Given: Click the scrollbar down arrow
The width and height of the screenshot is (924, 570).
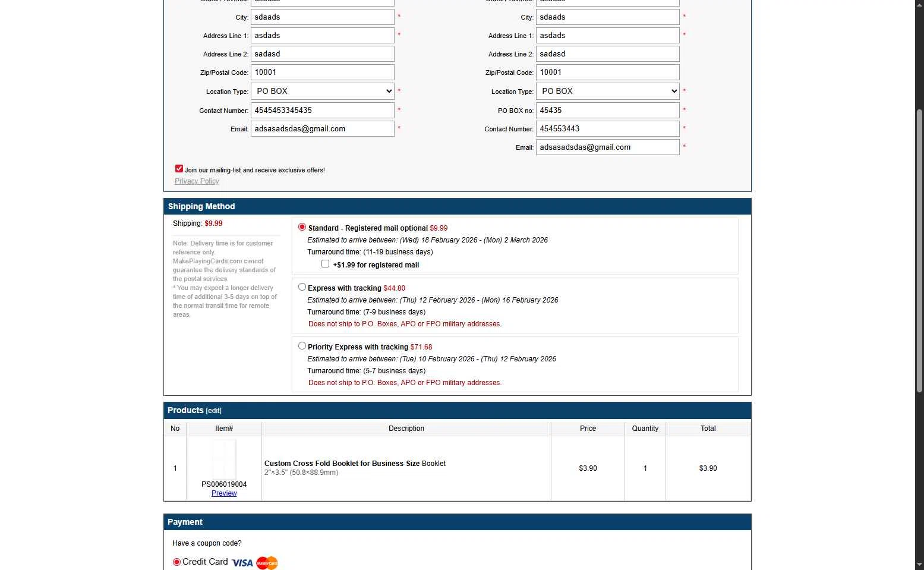Looking at the screenshot, I should coord(919,565).
